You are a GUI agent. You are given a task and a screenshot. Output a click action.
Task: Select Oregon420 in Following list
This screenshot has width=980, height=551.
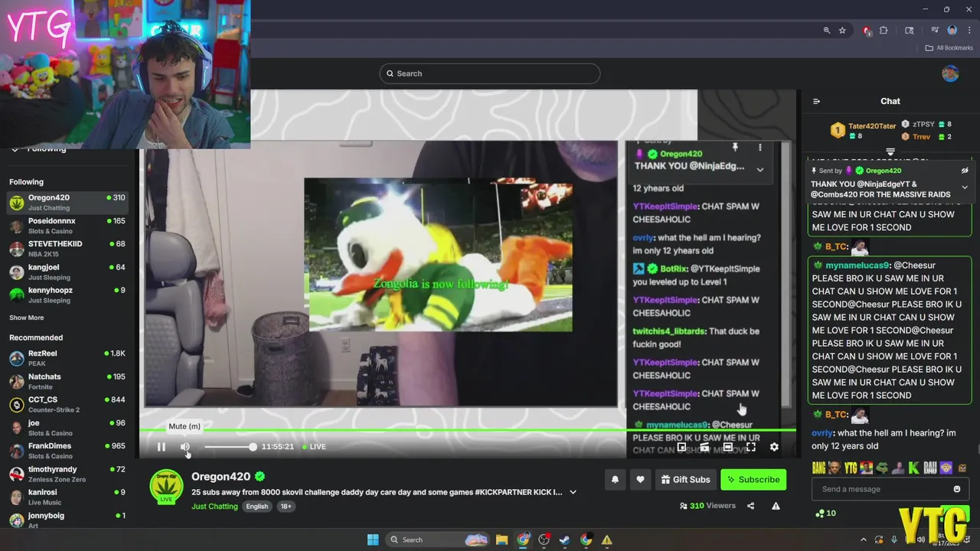coord(67,202)
